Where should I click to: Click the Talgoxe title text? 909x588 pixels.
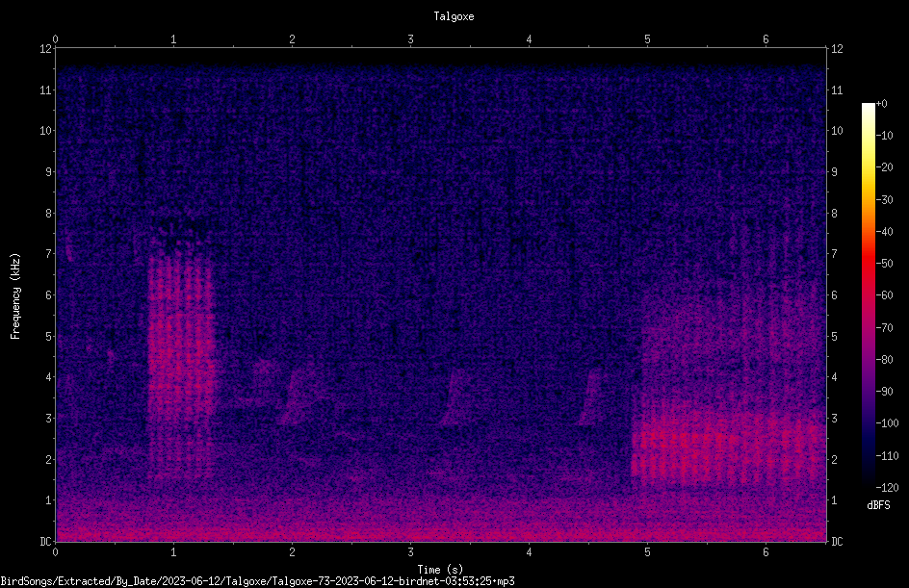point(454,16)
